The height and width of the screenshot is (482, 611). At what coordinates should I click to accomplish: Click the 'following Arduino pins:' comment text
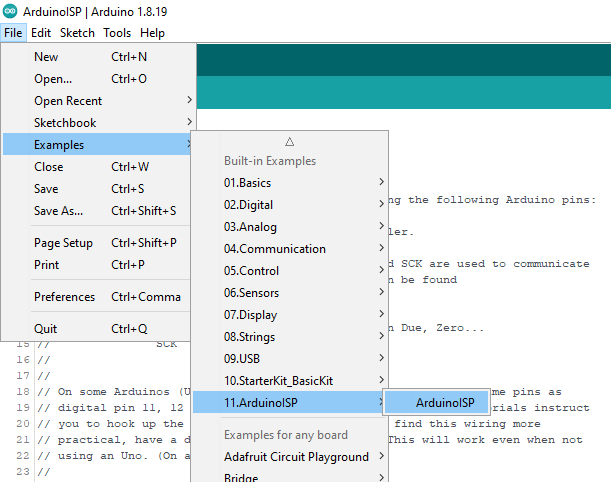pyautogui.click(x=516, y=200)
